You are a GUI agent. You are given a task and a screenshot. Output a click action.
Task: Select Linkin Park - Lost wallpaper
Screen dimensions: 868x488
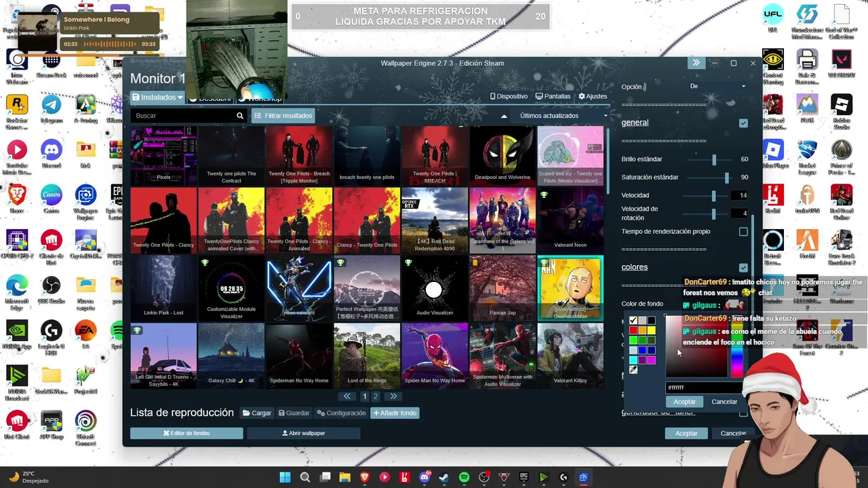coord(163,288)
